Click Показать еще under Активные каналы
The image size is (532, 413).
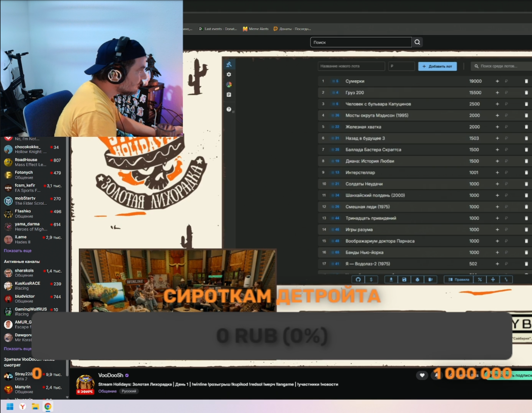[x=18, y=349]
